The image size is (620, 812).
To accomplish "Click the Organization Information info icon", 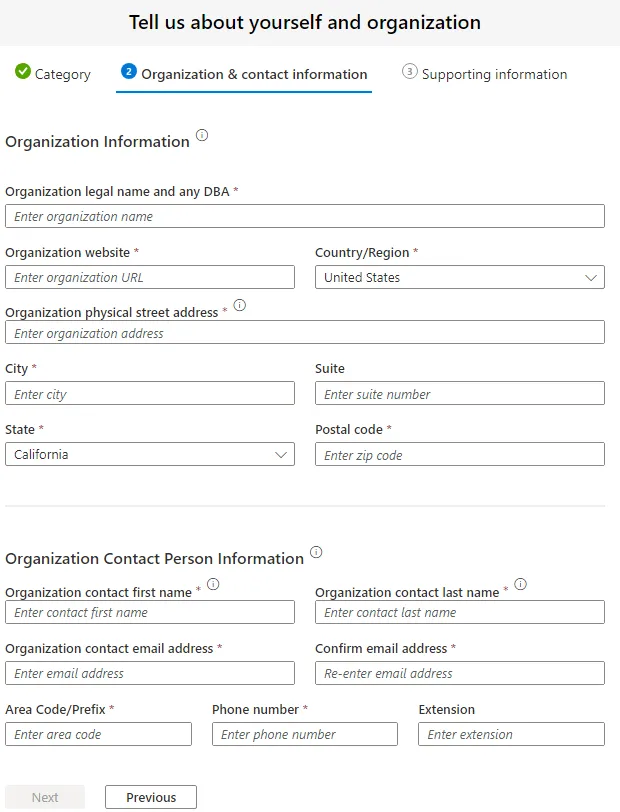I will [x=203, y=136].
